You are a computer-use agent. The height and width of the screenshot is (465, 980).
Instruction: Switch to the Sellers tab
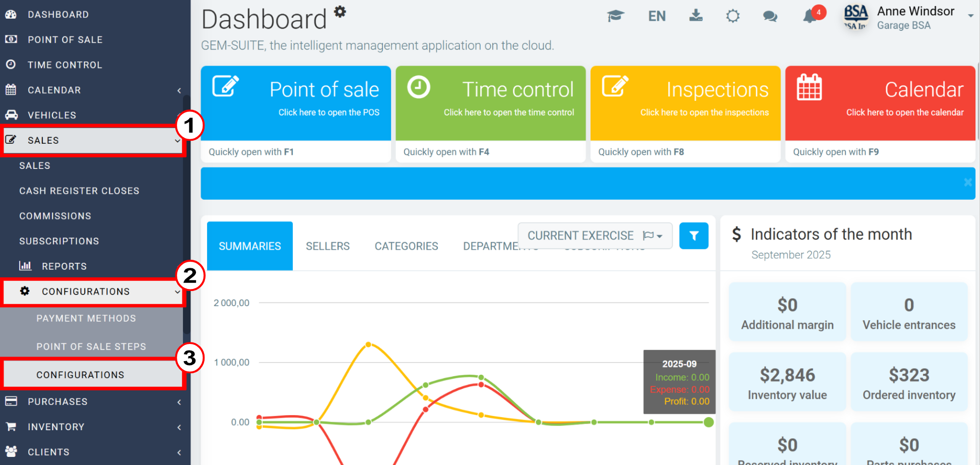point(328,246)
